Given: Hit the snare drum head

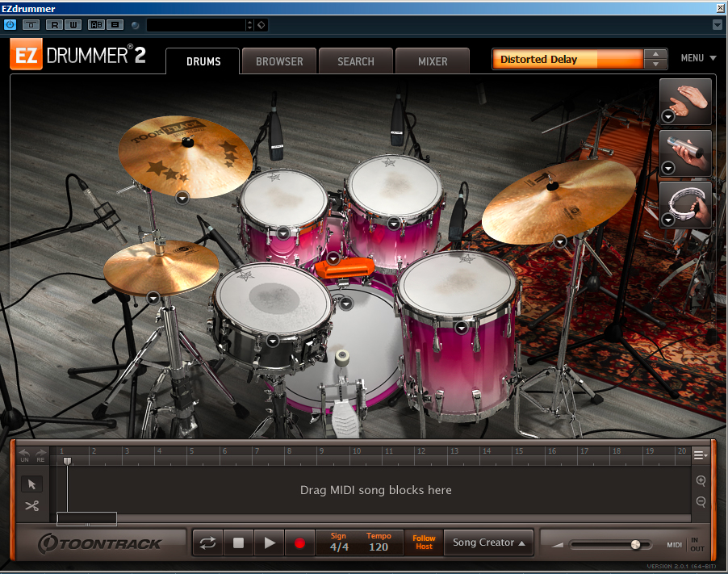Looking at the screenshot, I should (x=274, y=297).
